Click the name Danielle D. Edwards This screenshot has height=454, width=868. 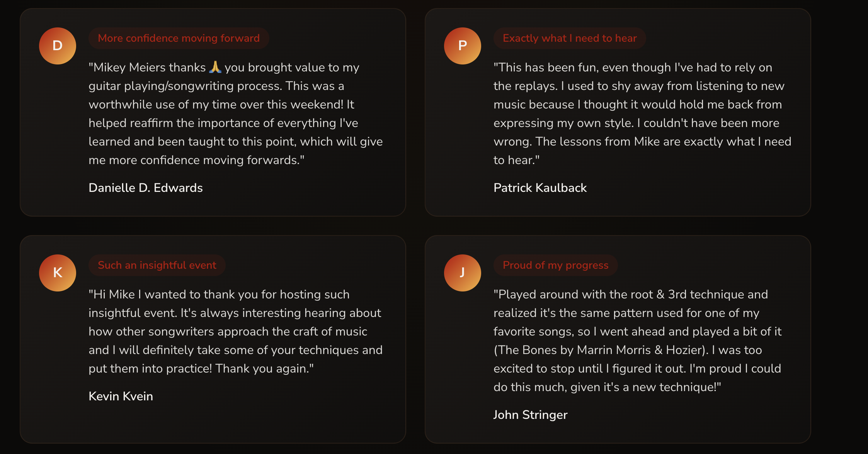click(146, 188)
